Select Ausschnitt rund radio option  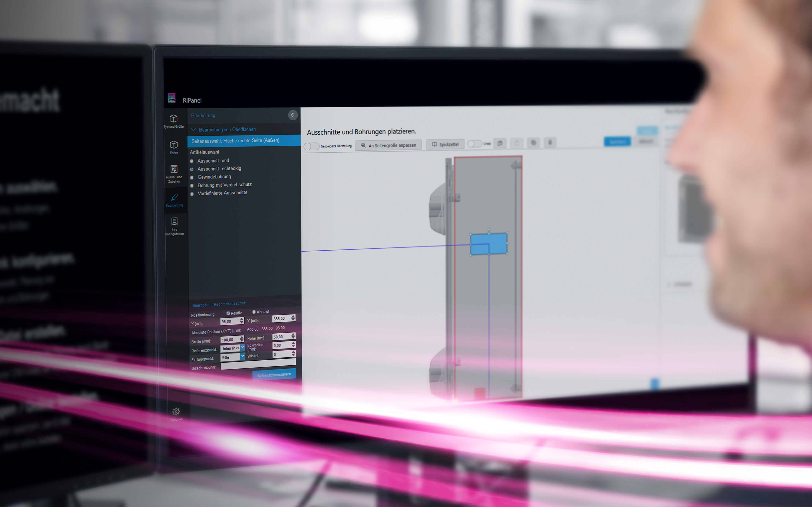[192, 161]
